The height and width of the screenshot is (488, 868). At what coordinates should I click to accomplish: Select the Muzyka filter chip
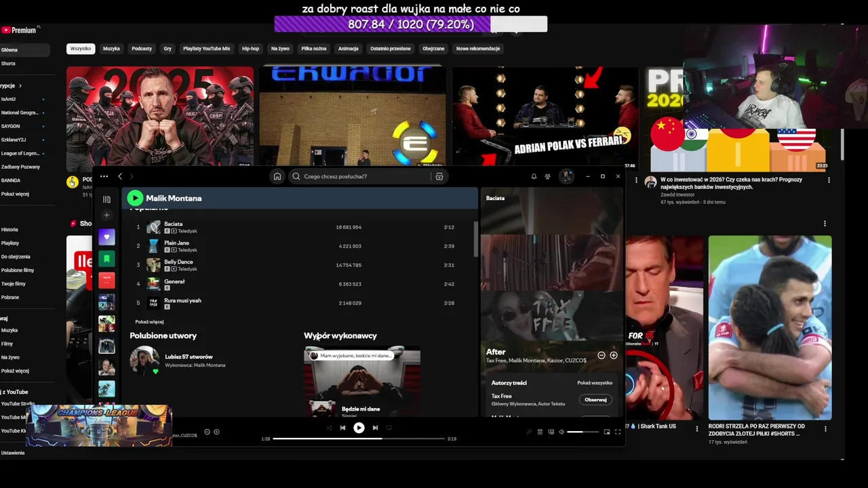111,49
